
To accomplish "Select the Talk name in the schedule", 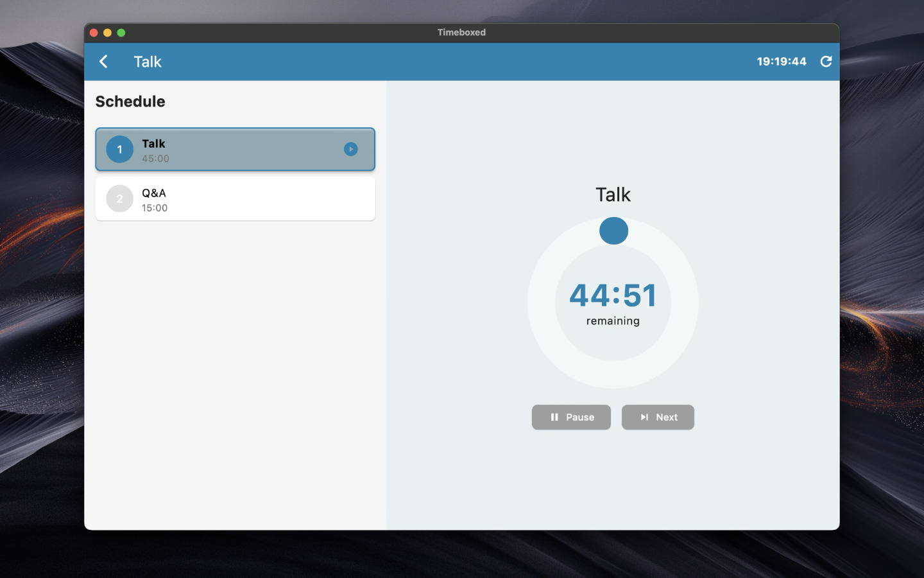I will click(x=153, y=143).
